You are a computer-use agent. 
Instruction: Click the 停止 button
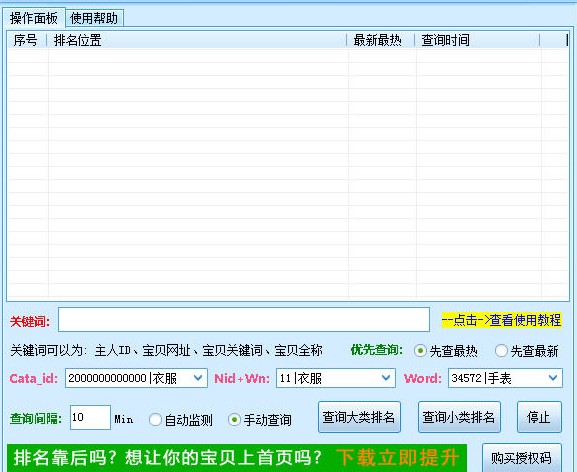click(x=539, y=417)
